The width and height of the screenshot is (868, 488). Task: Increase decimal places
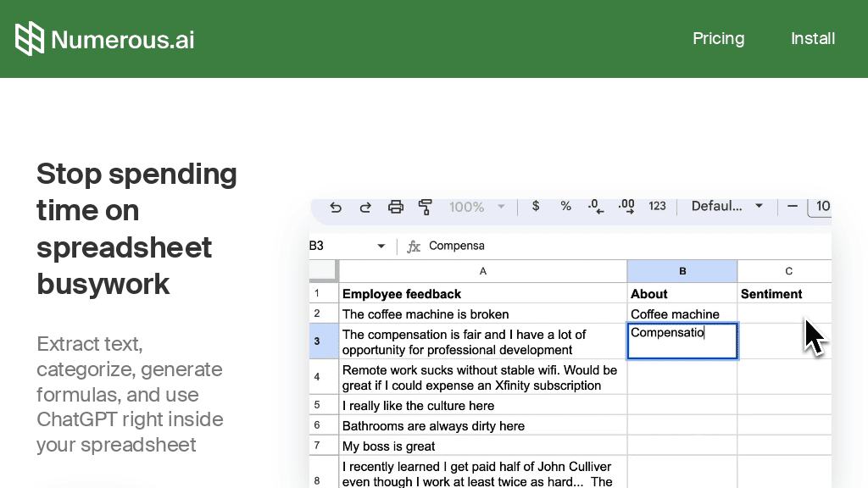click(625, 206)
